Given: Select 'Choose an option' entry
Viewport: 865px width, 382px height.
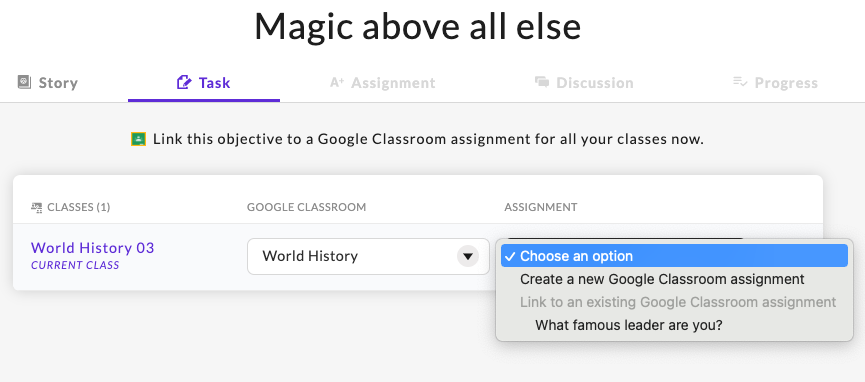Looking at the screenshot, I should [674, 256].
